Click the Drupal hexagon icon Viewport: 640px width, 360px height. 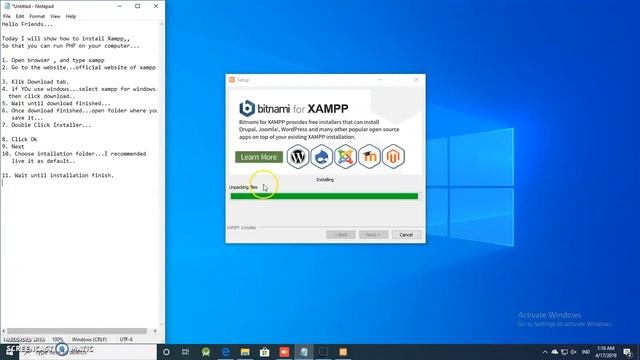pos(322,157)
